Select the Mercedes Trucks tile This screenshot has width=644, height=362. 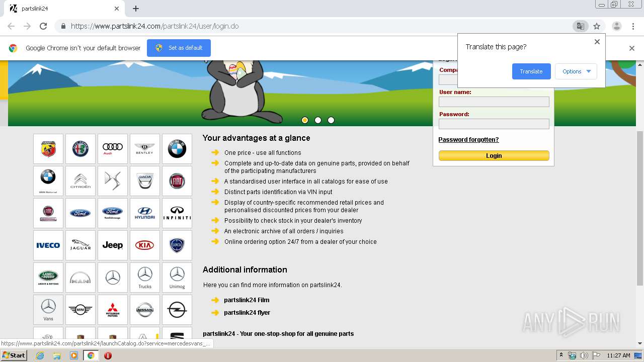(145, 278)
